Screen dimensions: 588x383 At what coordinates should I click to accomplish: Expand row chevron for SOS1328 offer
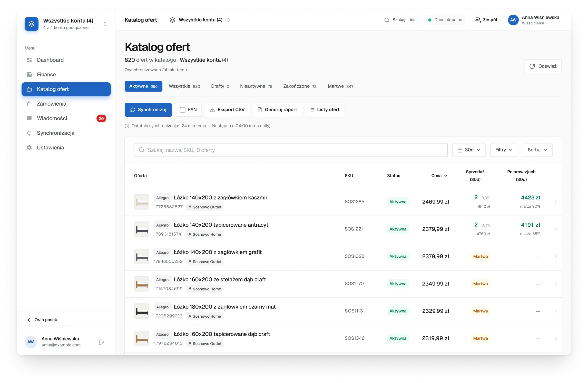(x=555, y=257)
